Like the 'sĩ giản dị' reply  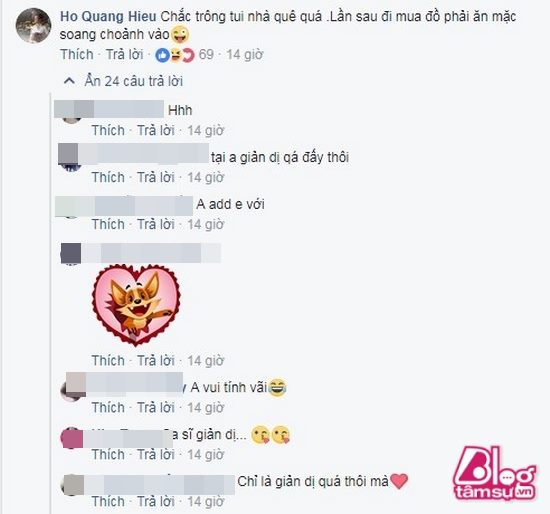click(108, 455)
